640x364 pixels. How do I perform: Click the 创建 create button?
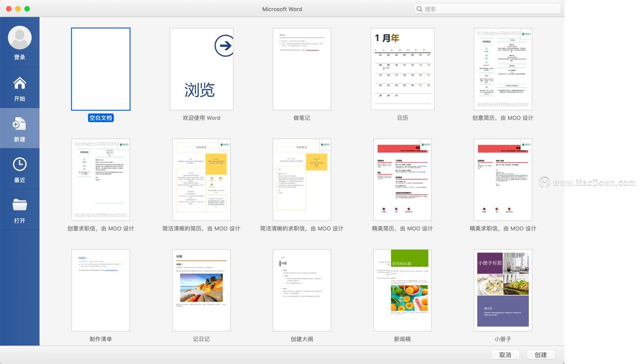541,355
